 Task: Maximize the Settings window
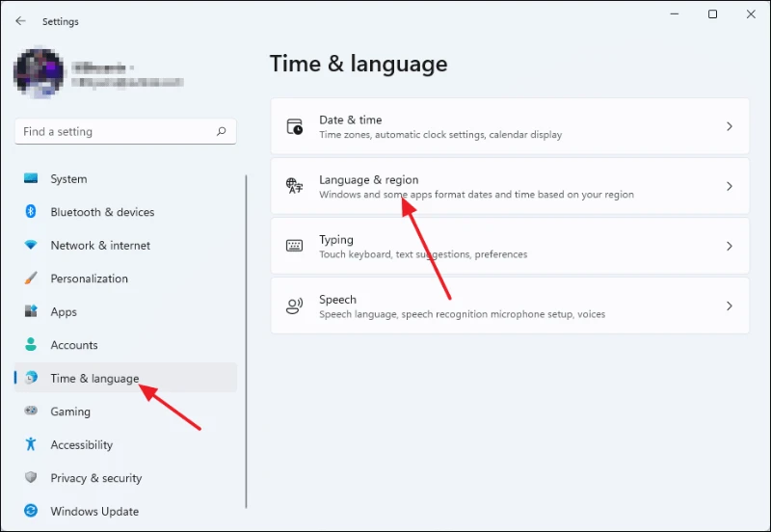point(712,14)
